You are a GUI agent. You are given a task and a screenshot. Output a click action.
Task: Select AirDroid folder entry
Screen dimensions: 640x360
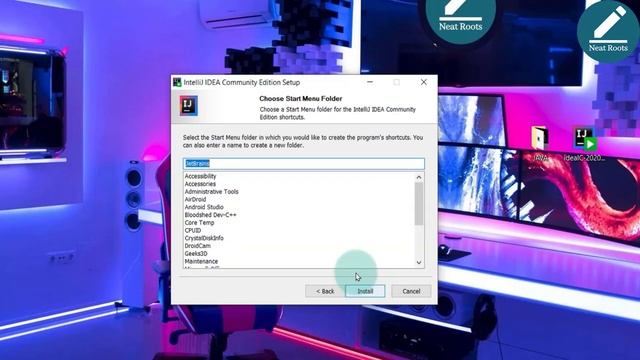195,199
